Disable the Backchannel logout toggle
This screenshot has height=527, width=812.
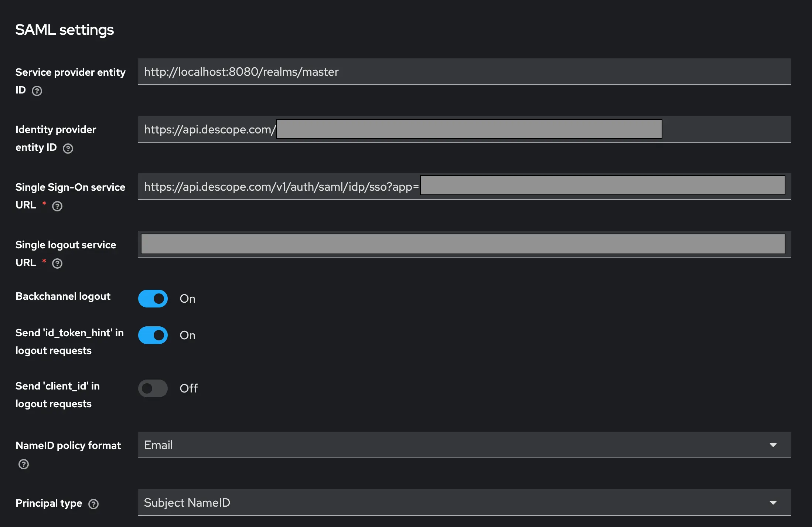click(153, 299)
